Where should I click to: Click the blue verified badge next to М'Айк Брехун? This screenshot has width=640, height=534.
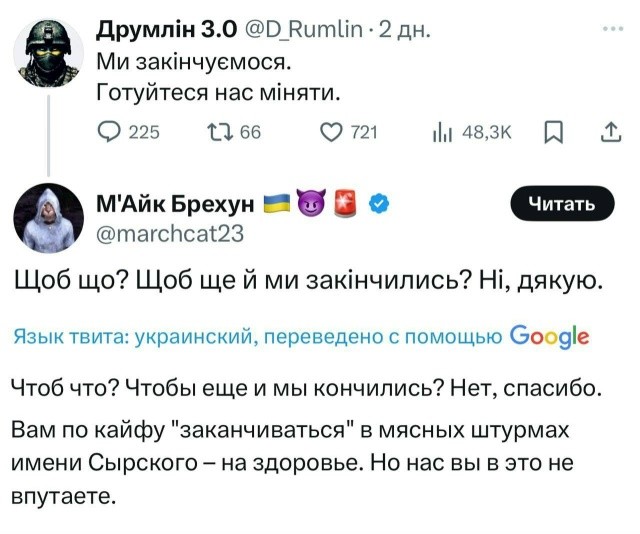(x=380, y=205)
